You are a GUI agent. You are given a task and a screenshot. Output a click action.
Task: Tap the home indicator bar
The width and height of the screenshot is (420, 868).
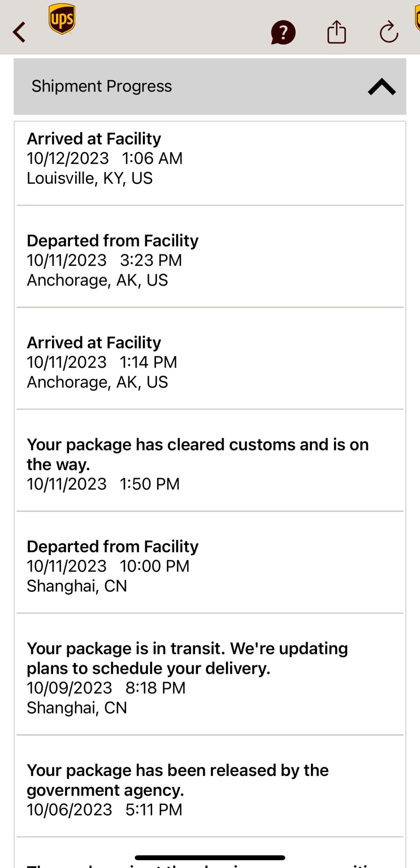click(x=210, y=858)
